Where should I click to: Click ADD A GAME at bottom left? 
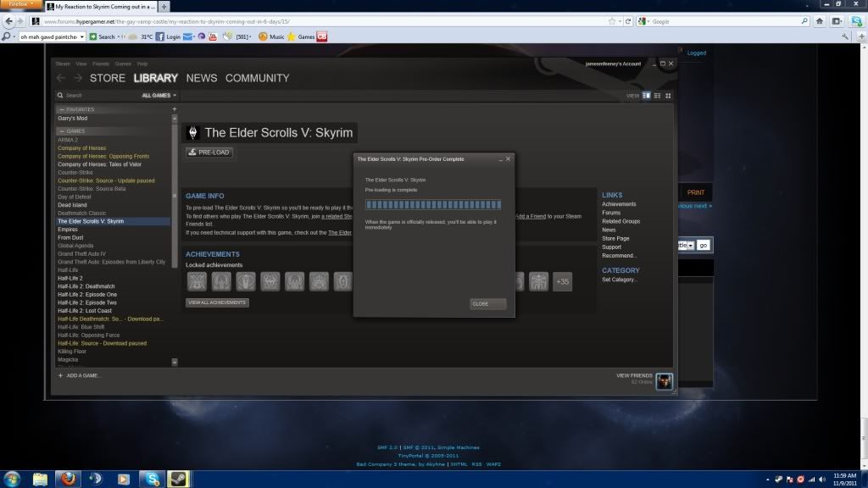[79, 375]
